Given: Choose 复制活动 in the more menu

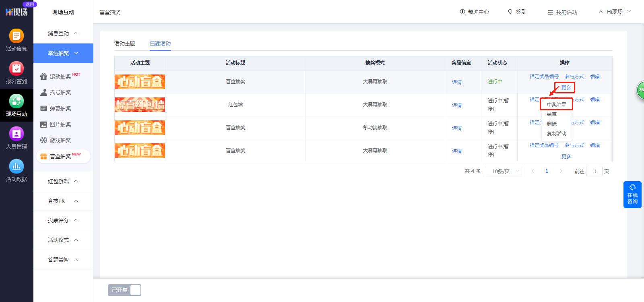Looking at the screenshot, I should tap(556, 133).
